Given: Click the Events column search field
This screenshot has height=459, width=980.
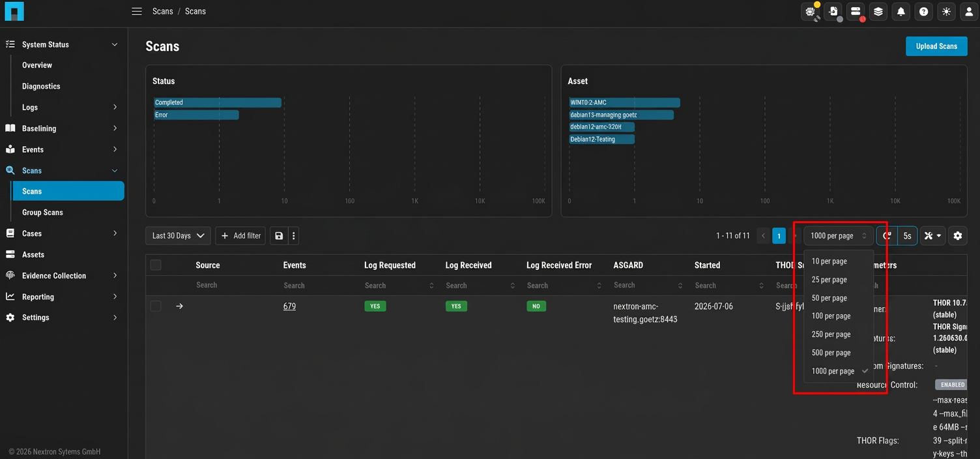Looking at the screenshot, I should 318,285.
